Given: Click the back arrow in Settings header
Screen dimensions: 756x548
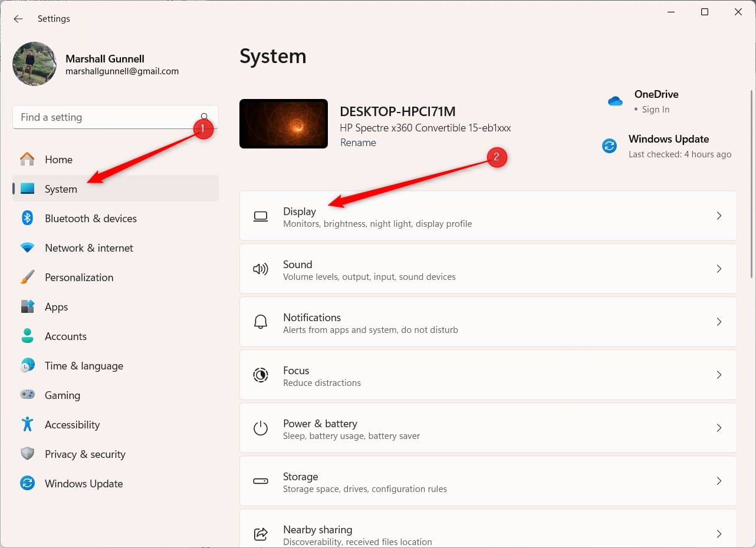Looking at the screenshot, I should 18,19.
